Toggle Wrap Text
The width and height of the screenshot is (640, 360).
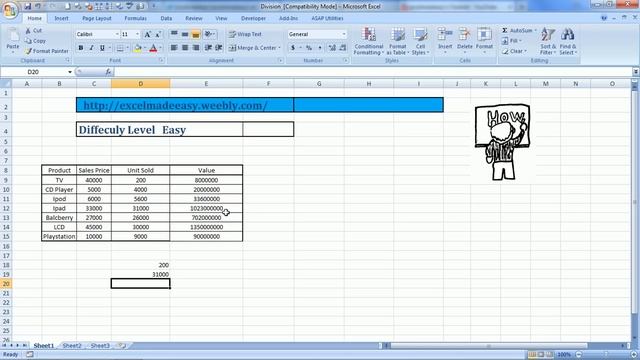(x=245, y=34)
